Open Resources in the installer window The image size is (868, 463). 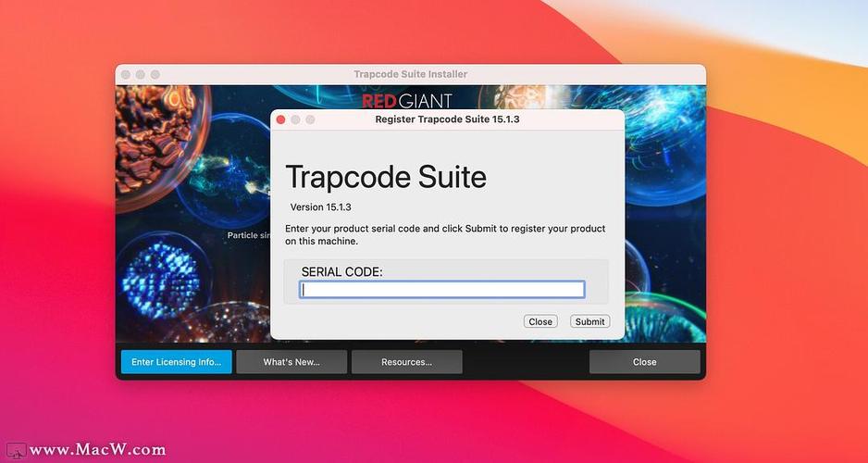[x=407, y=362]
